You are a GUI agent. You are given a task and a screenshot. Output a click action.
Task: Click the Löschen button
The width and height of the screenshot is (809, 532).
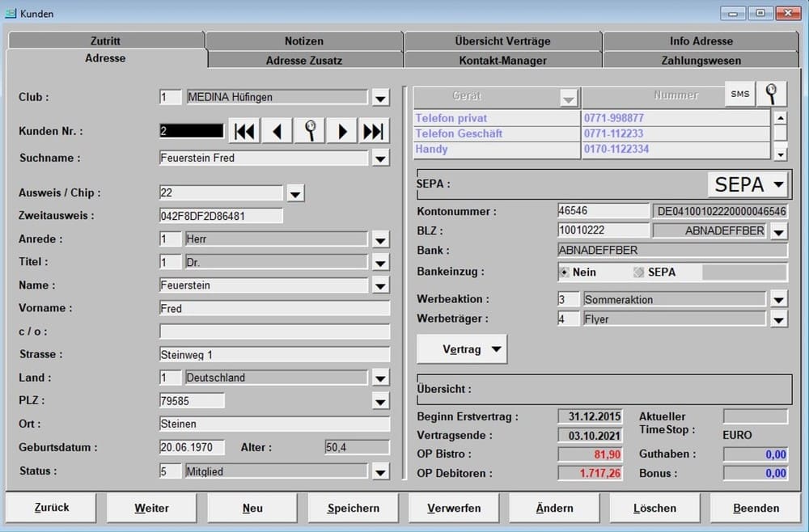point(654,508)
